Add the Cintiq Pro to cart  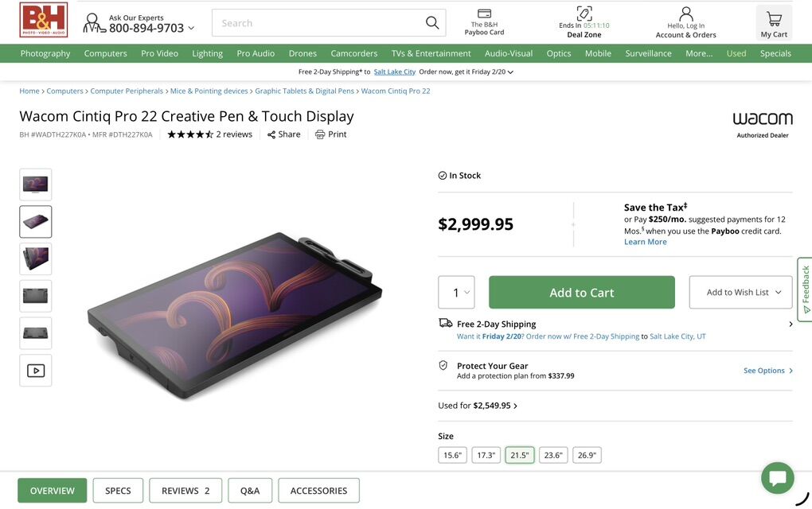581,293
